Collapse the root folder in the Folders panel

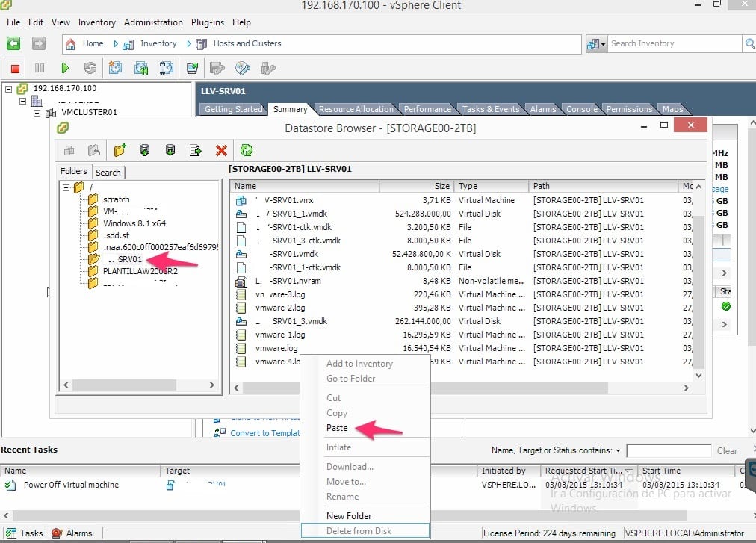point(66,187)
